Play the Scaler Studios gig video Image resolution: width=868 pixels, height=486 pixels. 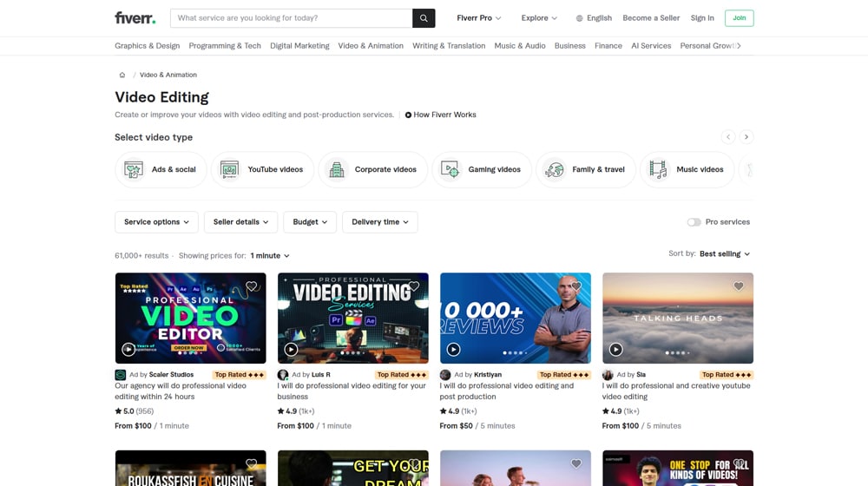pos(128,349)
